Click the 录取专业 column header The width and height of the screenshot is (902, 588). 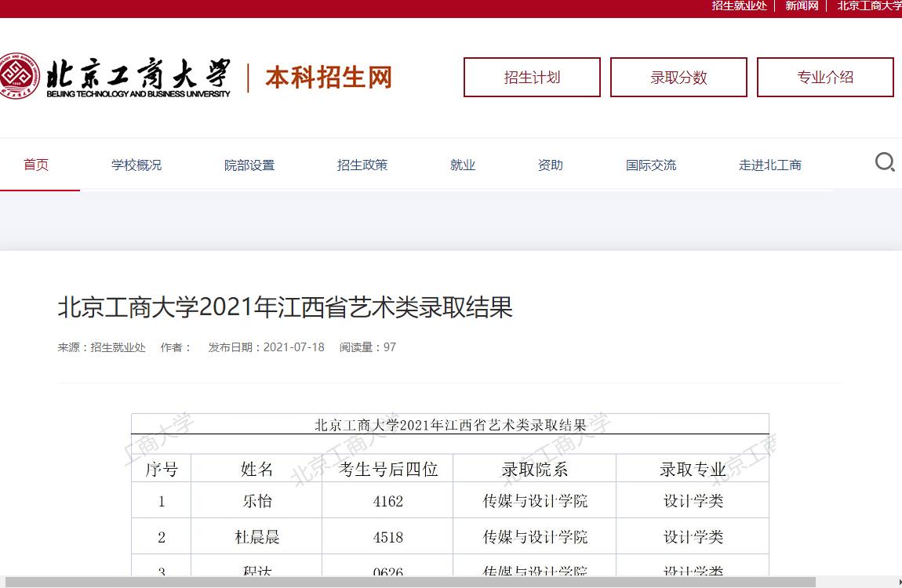click(x=693, y=469)
